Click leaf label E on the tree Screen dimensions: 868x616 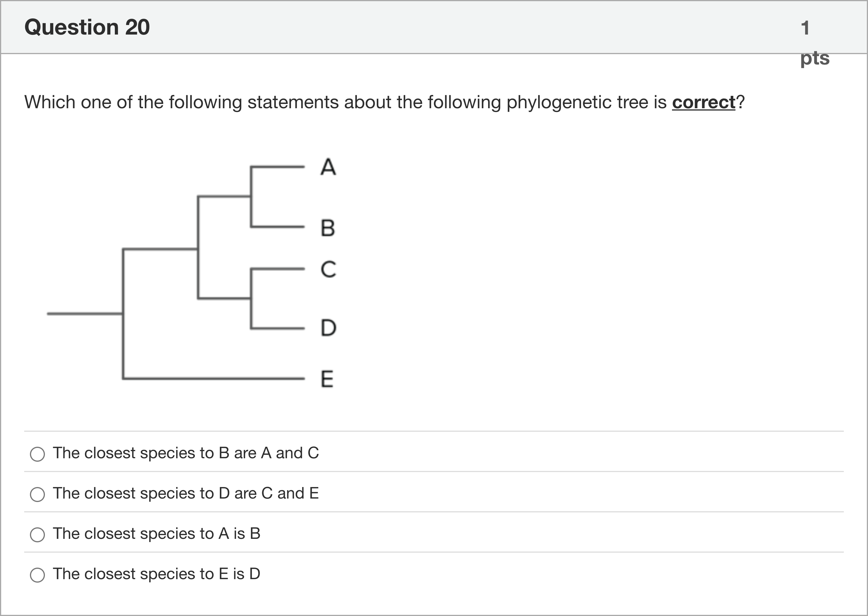tap(327, 379)
